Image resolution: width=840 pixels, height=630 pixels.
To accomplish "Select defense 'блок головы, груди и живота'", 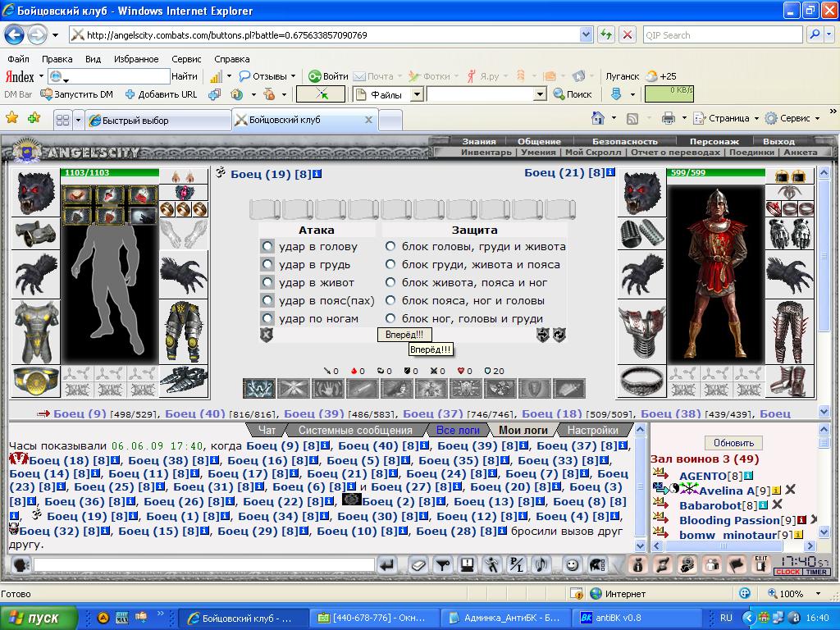I will pos(390,246).
